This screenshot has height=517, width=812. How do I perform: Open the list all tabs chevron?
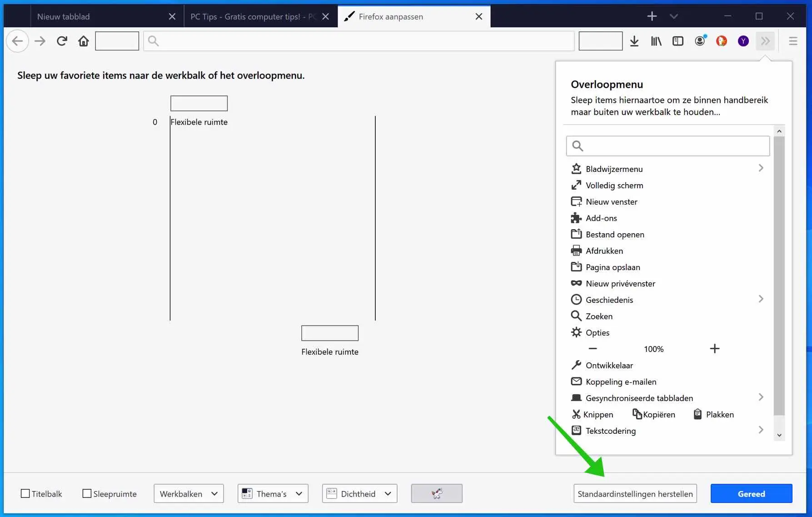674,16
